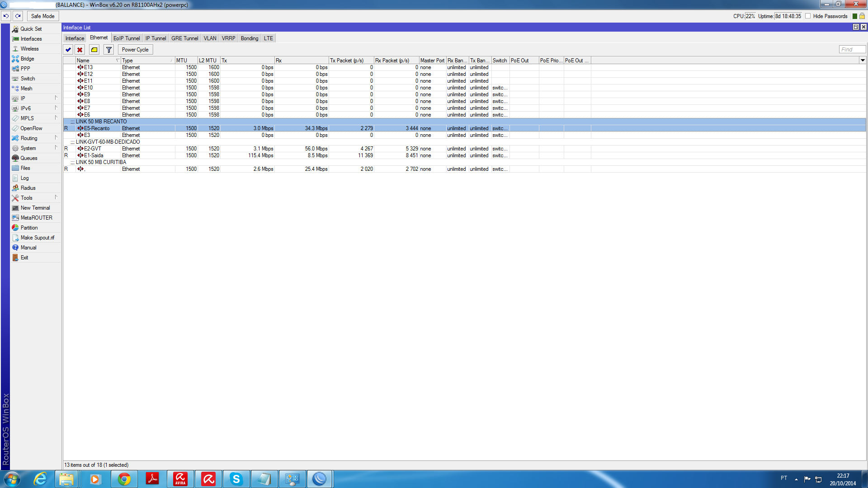This screenshot has height=488, width=868.
Task: Click the Power Cycle button
Action: 135,50
